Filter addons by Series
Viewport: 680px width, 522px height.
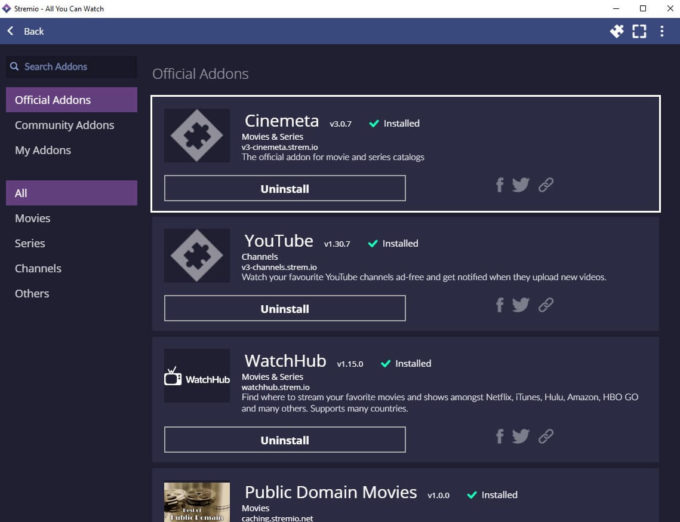(x=30, y=243)
